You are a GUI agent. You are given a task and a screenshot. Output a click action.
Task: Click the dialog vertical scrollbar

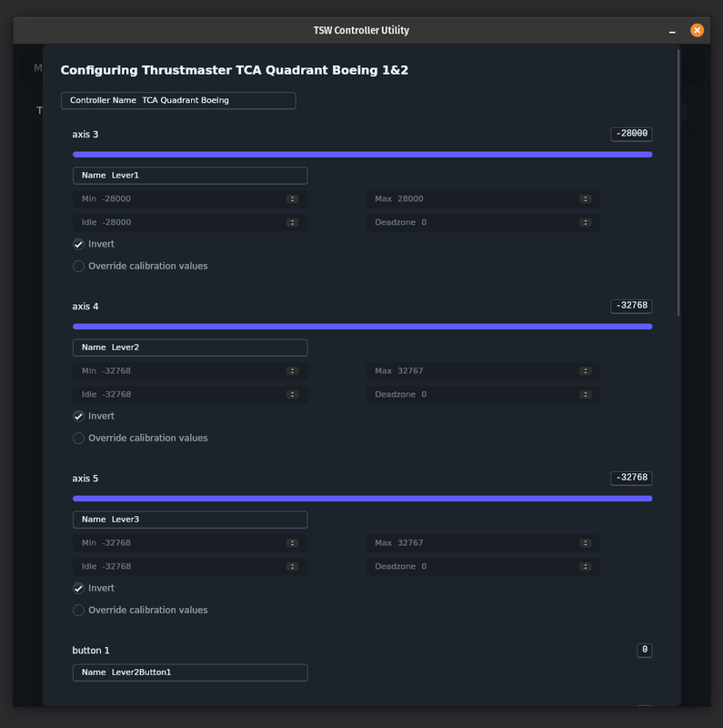pos(678,183)
